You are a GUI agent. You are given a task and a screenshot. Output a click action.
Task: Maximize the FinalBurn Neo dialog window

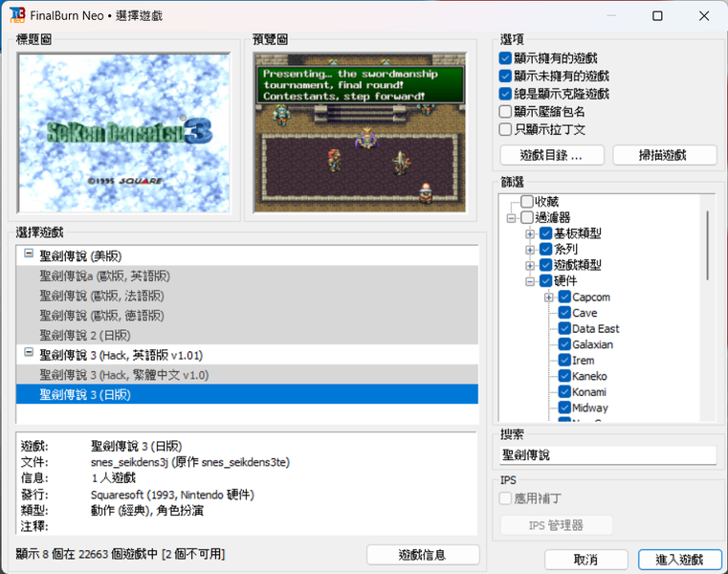coord(657,16)
